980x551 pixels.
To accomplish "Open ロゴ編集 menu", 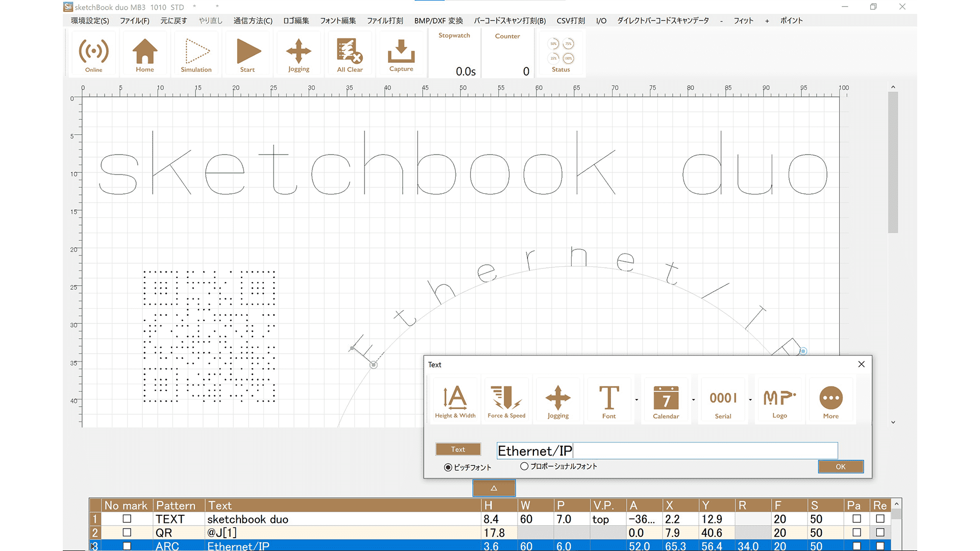I will 297,20.
